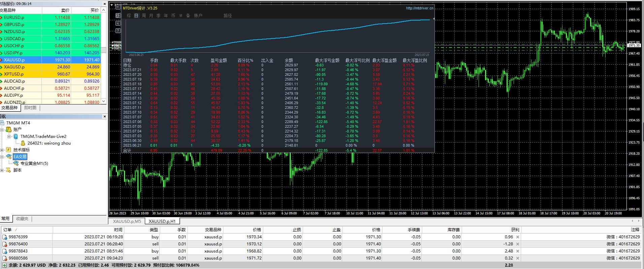
Task: Switch to the 常用 common tab
Action: coord(5,219)
